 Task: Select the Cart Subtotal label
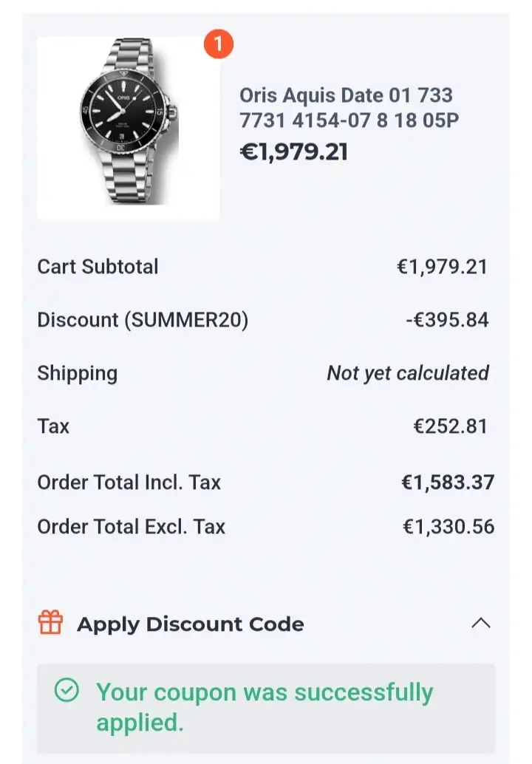(98, 266)
